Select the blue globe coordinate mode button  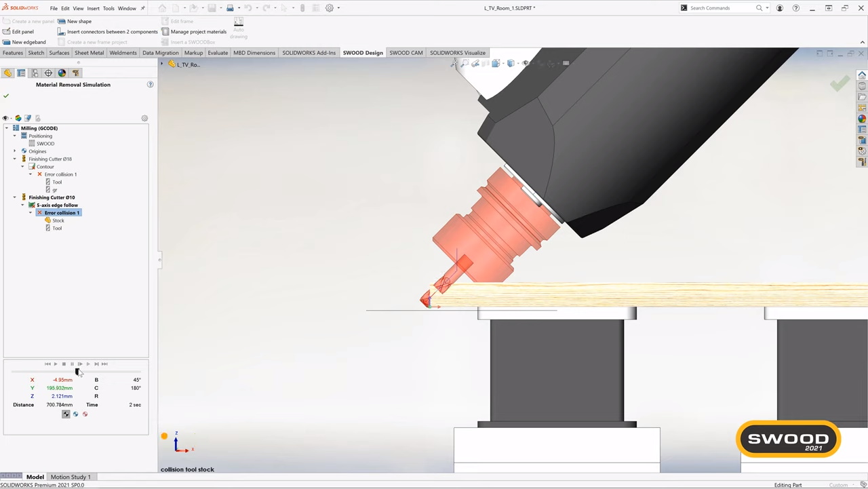(75, 414)
